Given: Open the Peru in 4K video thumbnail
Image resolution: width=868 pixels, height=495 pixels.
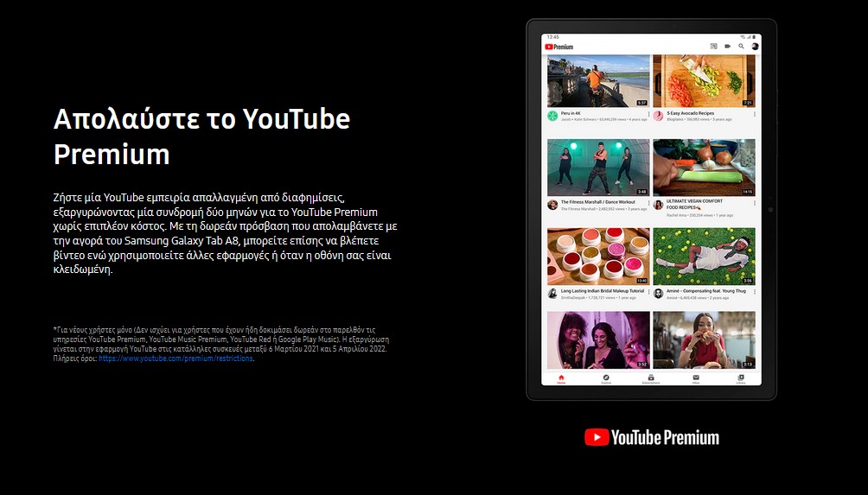Looking at the screenshot, I should pos(598,80).
